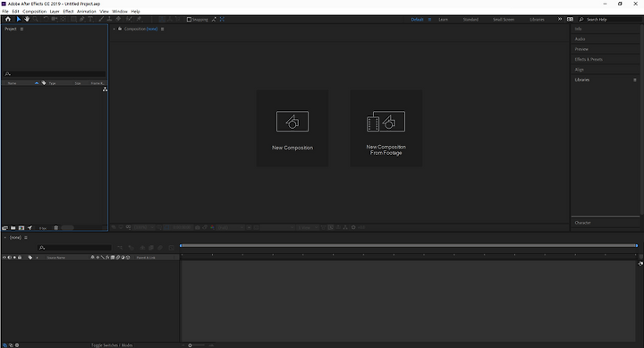Create a new folder in Project panel
Screen dimensions: 644x348
(13, 228)
